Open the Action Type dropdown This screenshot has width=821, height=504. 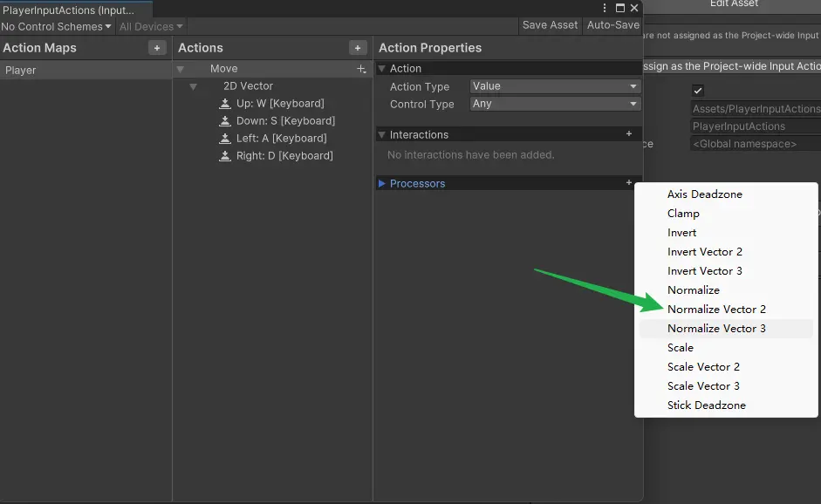pyautogui.click(x=555, y=86)
